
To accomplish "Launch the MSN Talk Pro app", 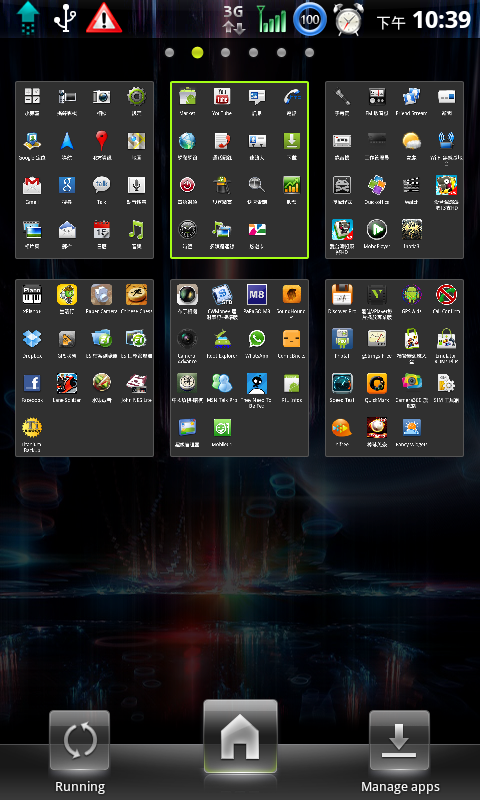I will (222, 383).
